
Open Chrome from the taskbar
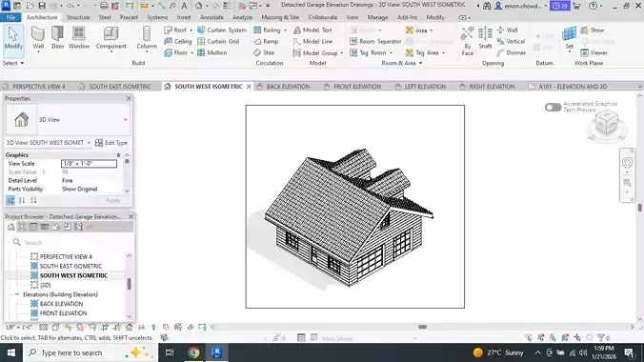[x=193, y=352]
